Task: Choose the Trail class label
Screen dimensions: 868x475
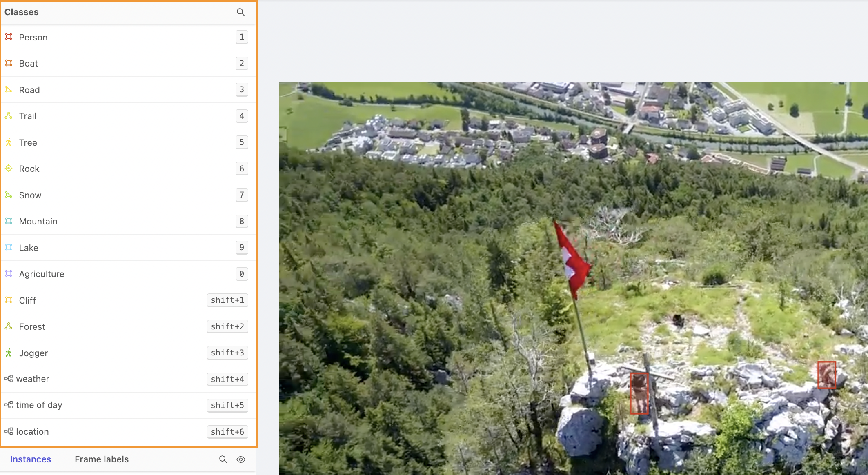Action: coord(28,116)
